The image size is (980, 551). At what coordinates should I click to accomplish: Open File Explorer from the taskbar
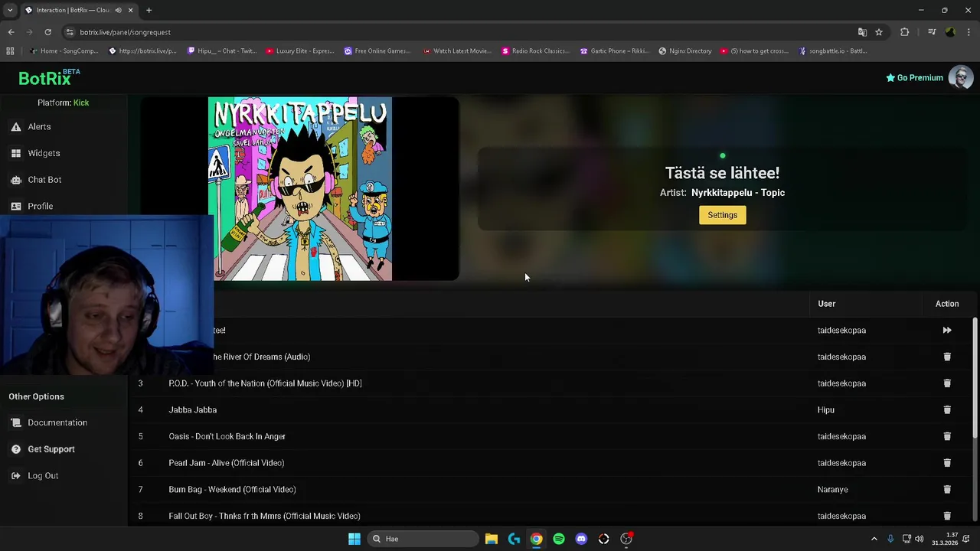(492, 539)
